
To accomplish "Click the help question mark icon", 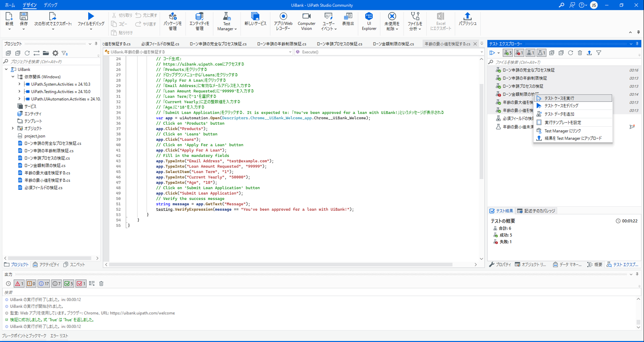I will pos(582,5).
